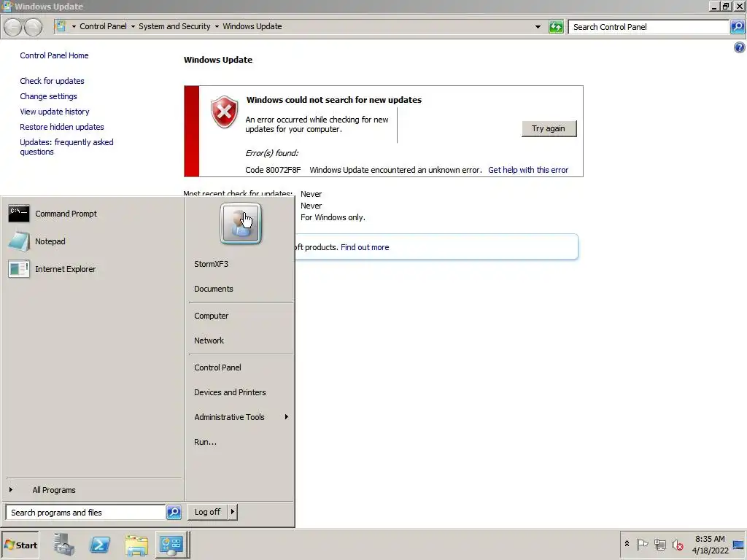
Task: Expand dropdown arrow after Control Panel breadcrumb
Action: (x=133, y=27)
